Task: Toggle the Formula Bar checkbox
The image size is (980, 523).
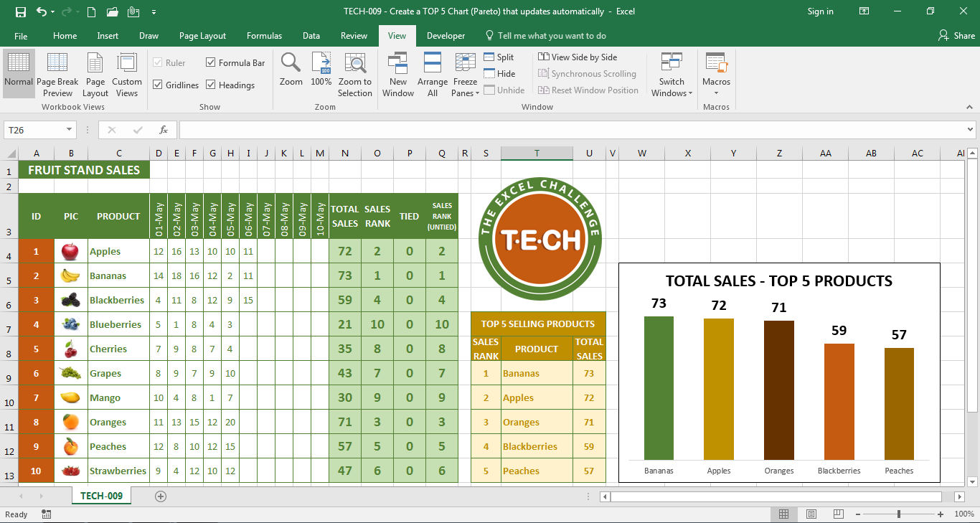Action: tap(211, 63)
